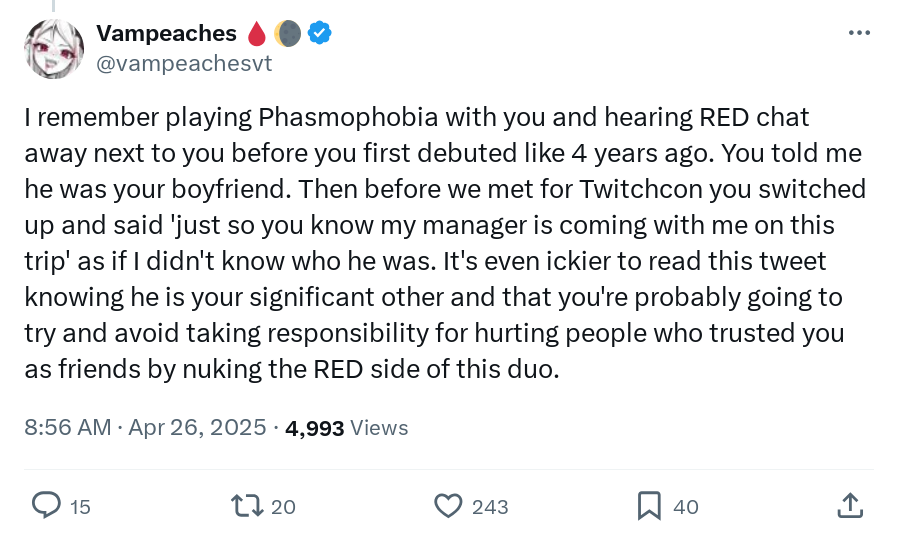Viewport: 897px width, 550px height.
Task: Click the repost arrows icon
Action: pos(247,506)
